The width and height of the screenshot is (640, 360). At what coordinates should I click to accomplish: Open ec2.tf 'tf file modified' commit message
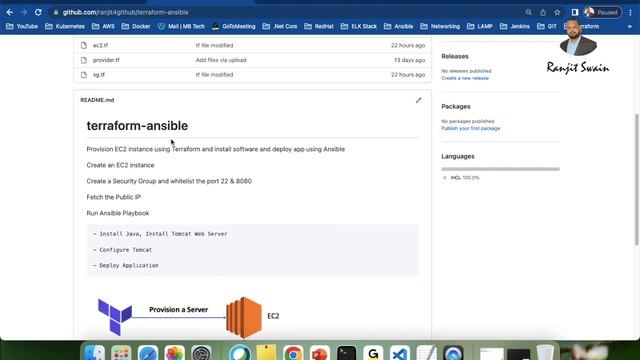point(214,45)
